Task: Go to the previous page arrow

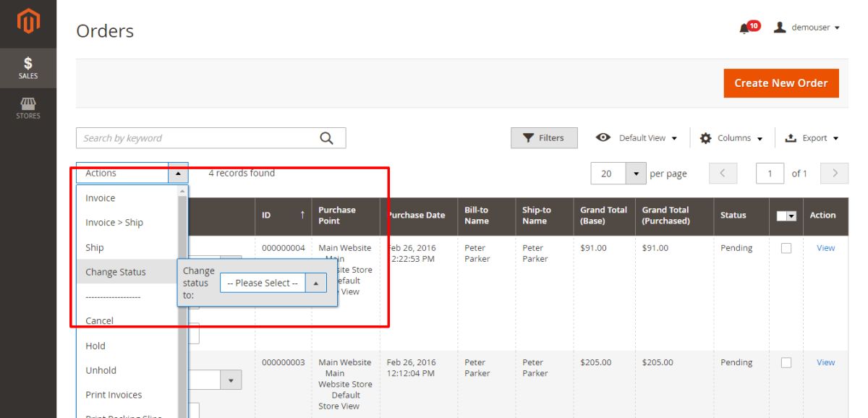Action: pos(723,174)
